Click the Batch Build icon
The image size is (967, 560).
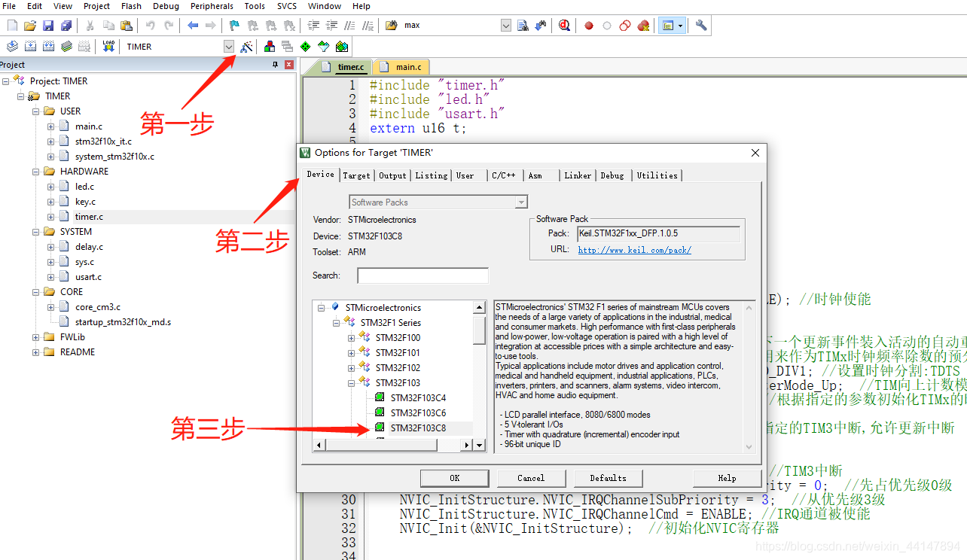pos(67,47)
